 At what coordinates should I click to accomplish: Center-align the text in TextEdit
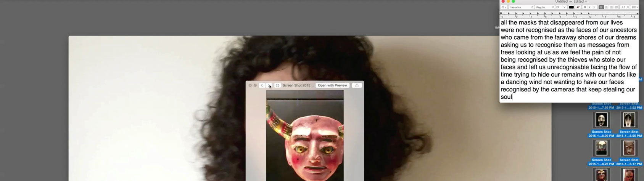[606, 7]
